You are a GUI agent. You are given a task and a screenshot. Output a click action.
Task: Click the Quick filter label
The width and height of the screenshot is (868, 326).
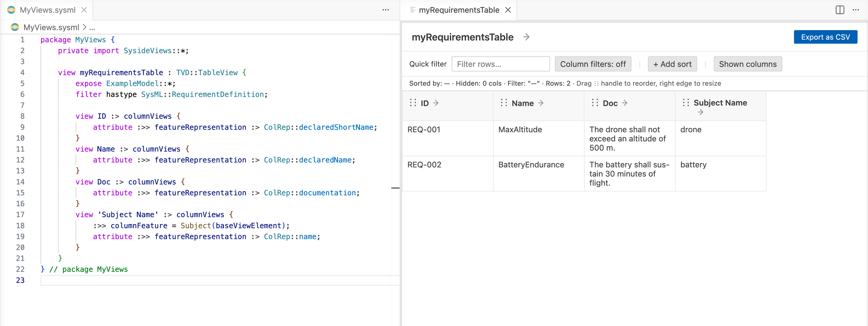coord(428,64)
